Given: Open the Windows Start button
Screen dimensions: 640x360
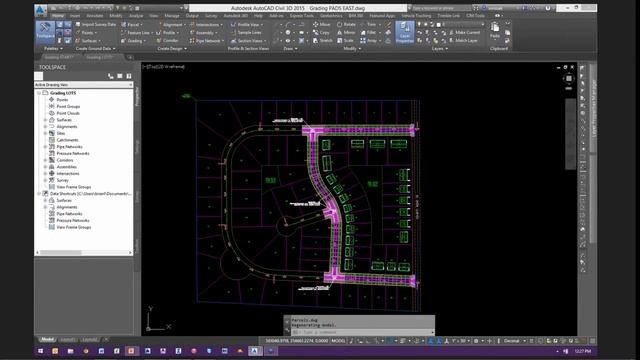Looking at the screenshot, I should [x=40, y=351].
